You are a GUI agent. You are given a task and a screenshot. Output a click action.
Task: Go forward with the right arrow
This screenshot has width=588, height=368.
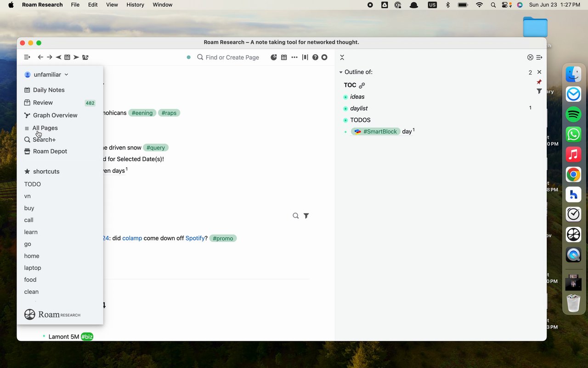49,57
